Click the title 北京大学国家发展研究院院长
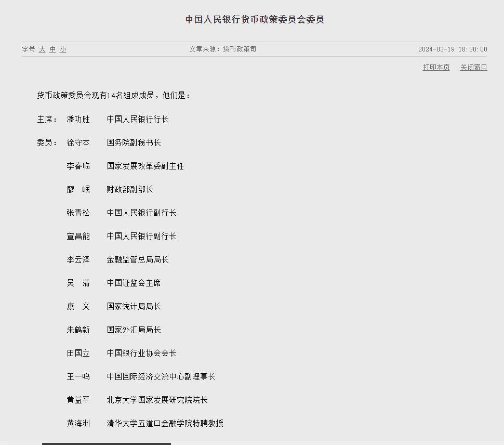Viewport: 504px width, 445px height. [157, 400]
